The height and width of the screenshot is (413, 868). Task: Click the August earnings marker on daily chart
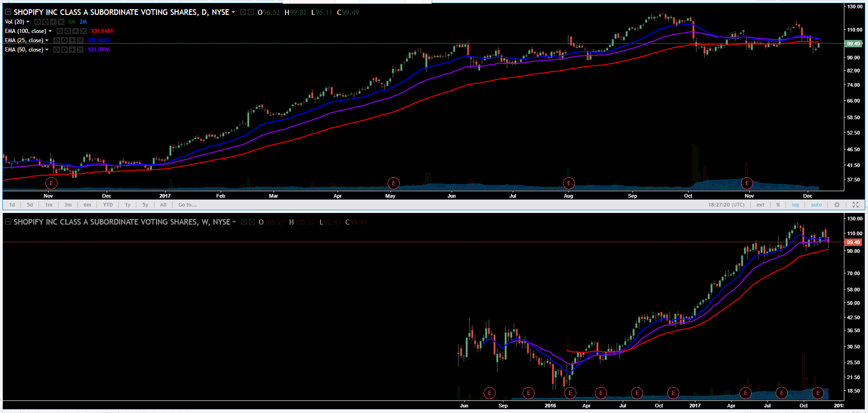point(569,183)
